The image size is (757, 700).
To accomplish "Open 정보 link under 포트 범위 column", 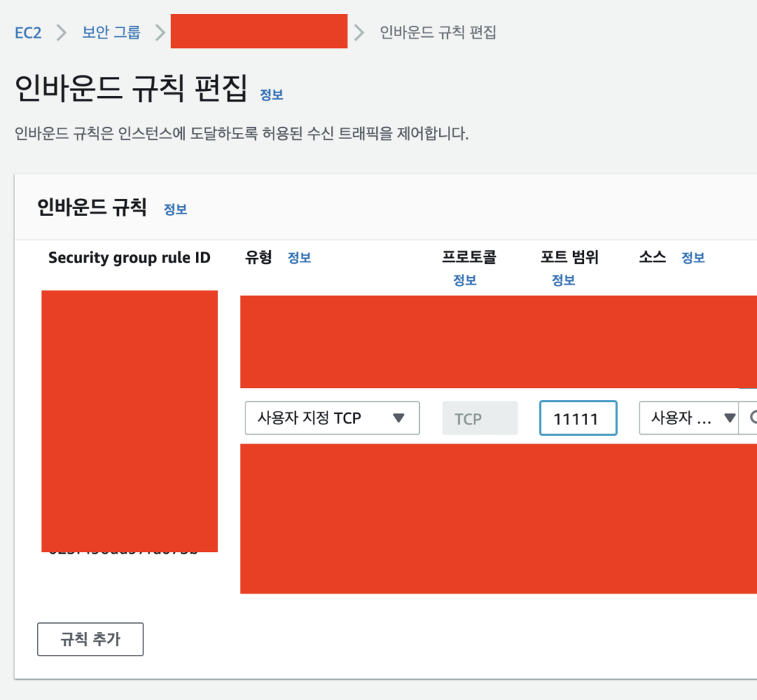I will pyautogui.click(x=563, y=280).
